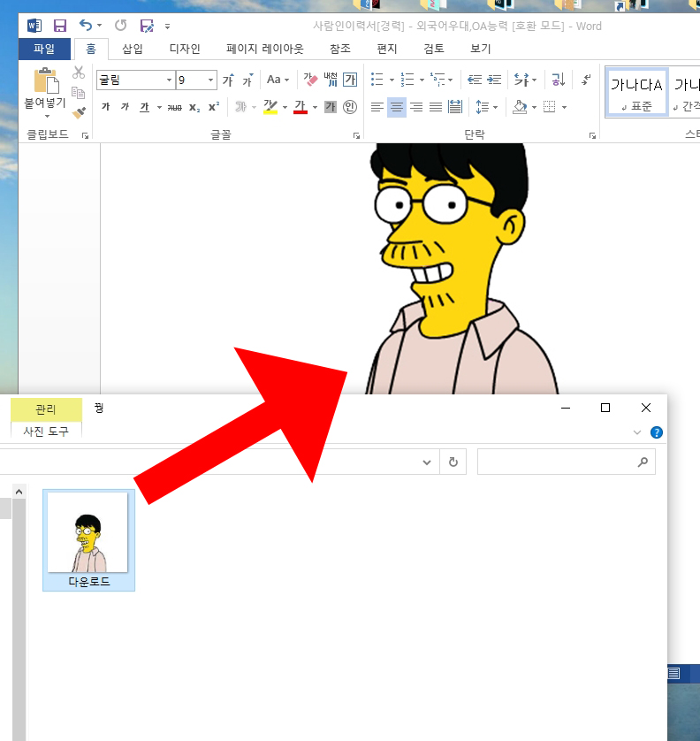
Task: Click the Cut scissors icon
Action: click(x=79, y=73)
